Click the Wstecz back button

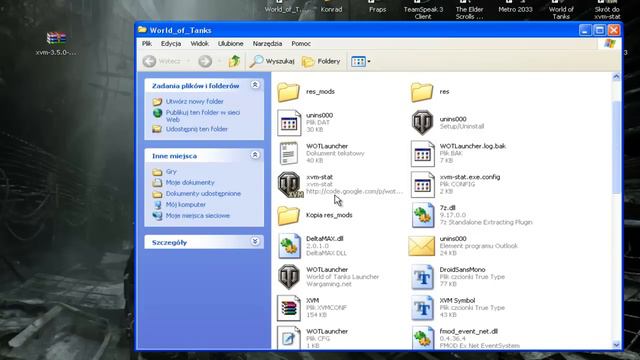coord(162,61)
